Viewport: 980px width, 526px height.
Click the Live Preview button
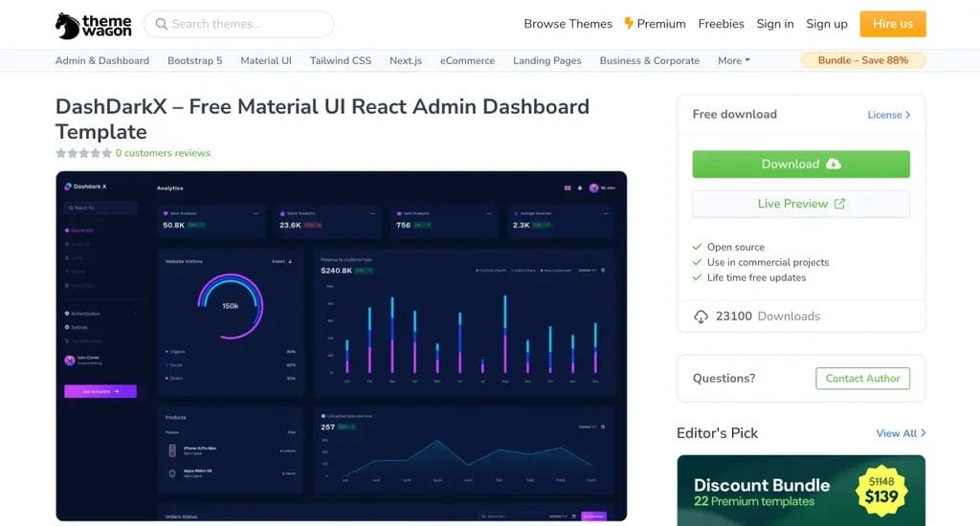801,204
